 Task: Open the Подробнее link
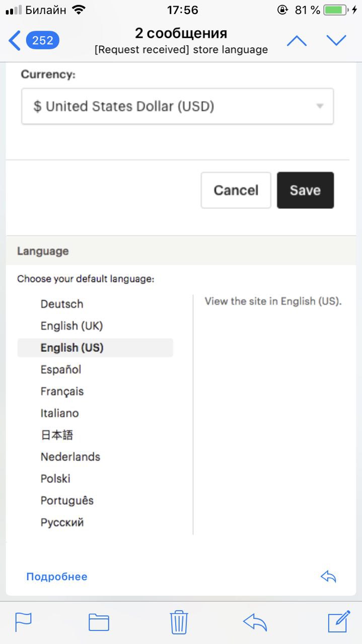point(57,577)
